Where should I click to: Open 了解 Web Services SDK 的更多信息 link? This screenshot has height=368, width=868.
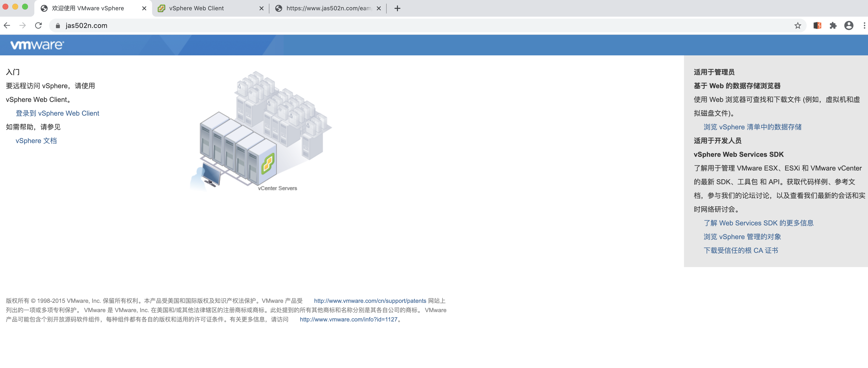coord(759,223)
